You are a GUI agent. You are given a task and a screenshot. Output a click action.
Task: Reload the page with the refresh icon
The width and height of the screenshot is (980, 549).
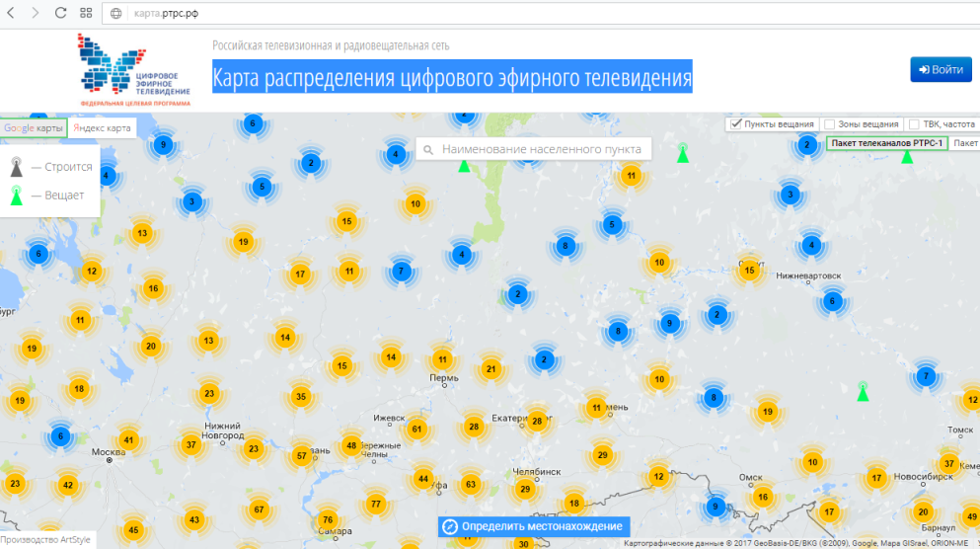point(60,14)
